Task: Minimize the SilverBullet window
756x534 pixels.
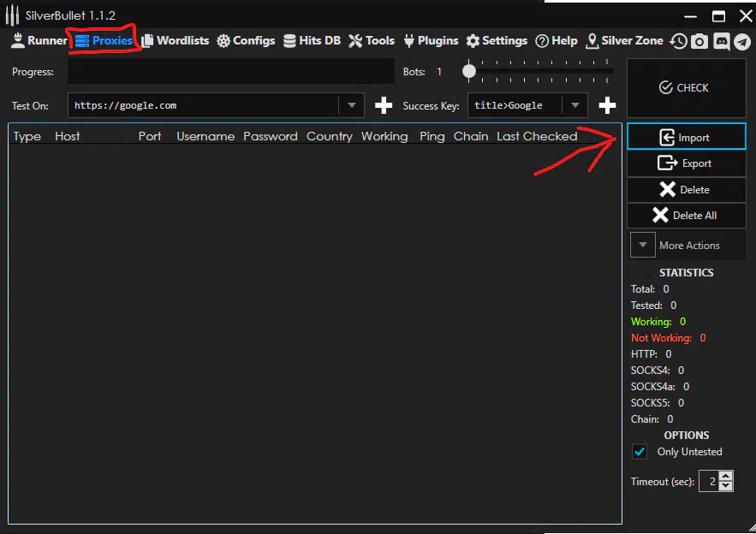Action: click(x=690, y=16)
